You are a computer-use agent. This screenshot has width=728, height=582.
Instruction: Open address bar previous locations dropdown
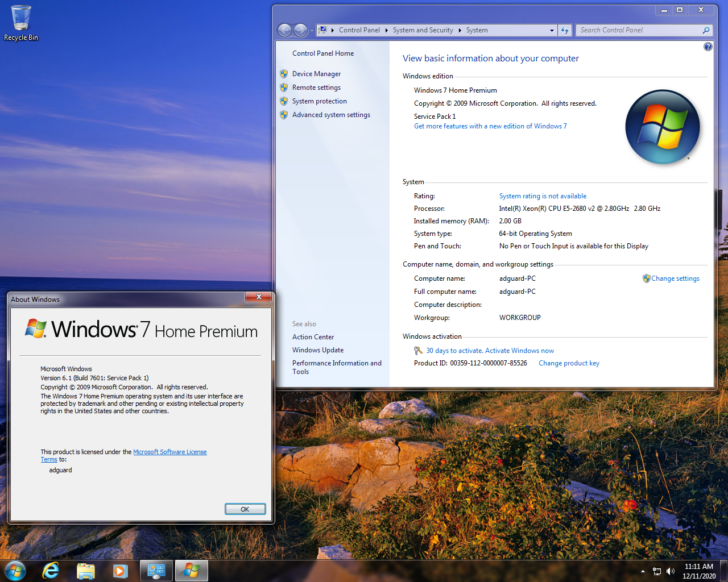(x=552, y=31)
